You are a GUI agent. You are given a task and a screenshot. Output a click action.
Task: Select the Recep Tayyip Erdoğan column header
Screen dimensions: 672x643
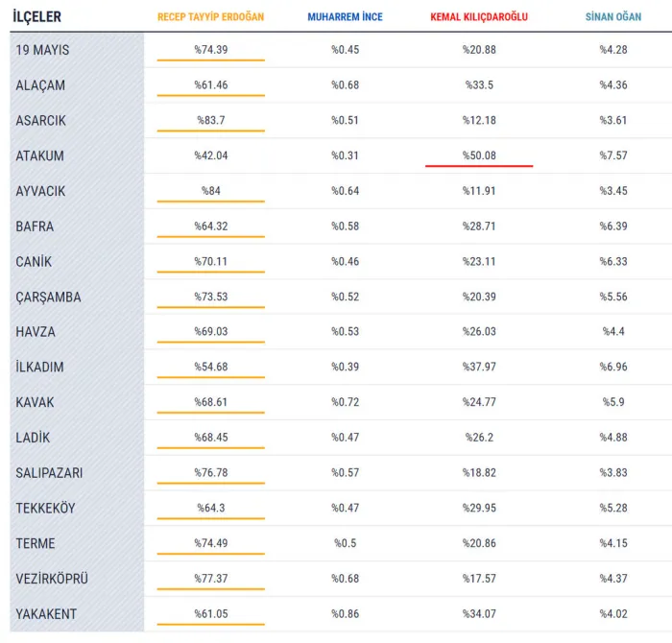[x=210, y=16]
